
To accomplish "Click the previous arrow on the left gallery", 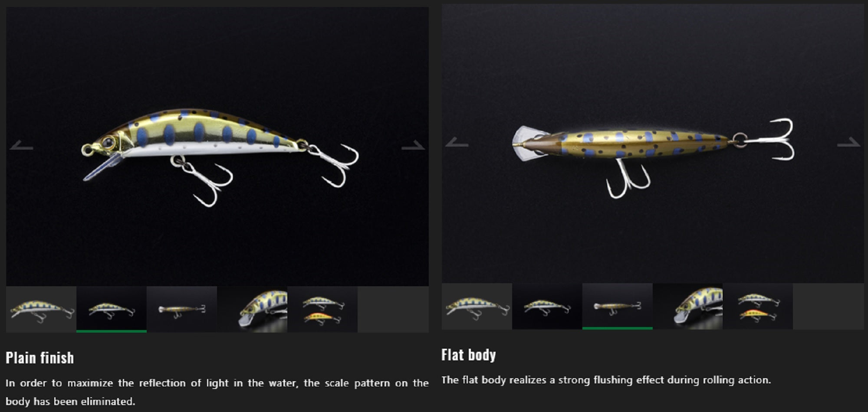I will point(21,145).
